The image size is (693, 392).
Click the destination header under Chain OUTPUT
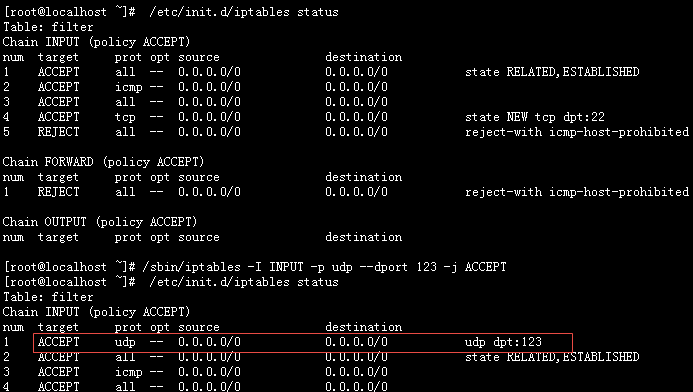[x=364, y=237]
